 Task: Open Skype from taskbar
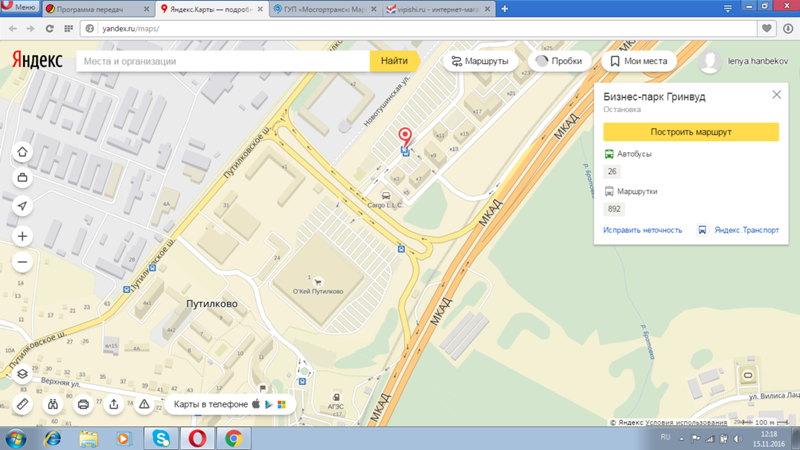click(x=161, y=439)
